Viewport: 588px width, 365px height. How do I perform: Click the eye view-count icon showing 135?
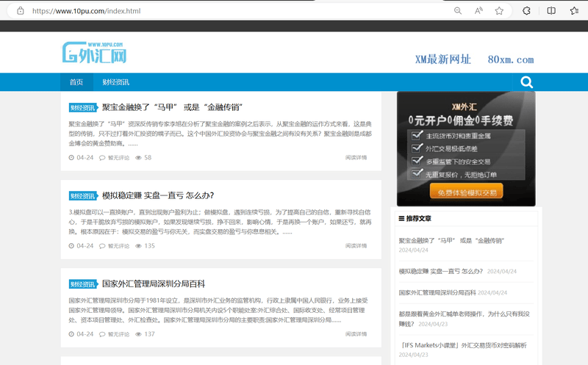coord(138,246)
